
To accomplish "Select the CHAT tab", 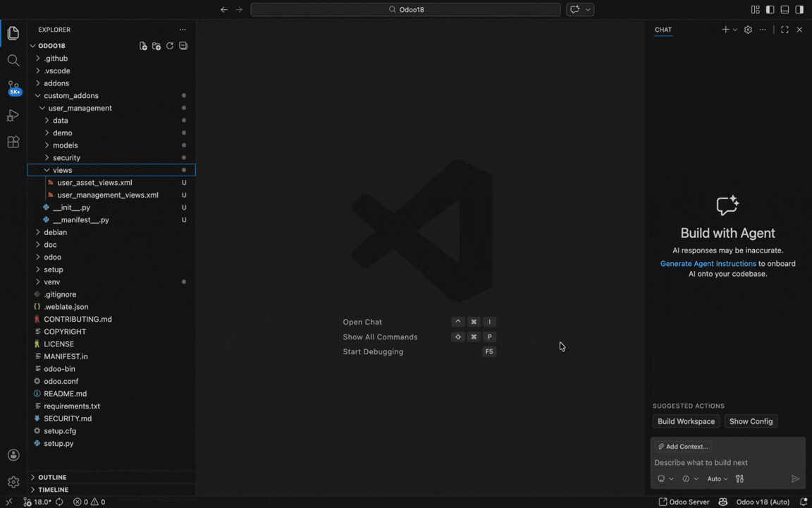I will click(x=663, y=30).
